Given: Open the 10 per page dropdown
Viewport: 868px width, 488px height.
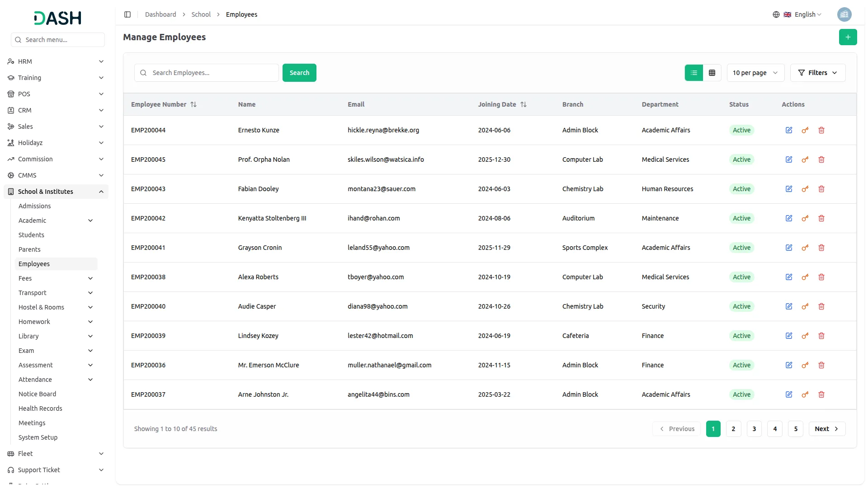Looking at the screenshot, I should [x=755, y=73].
